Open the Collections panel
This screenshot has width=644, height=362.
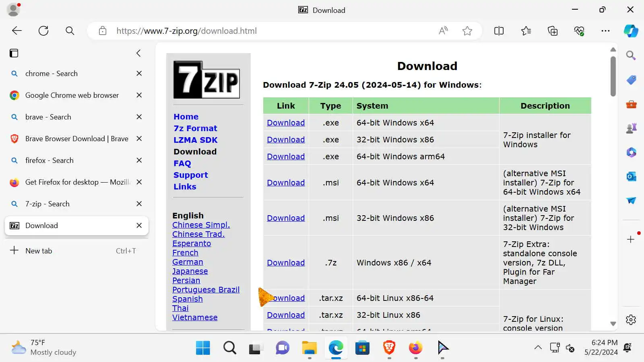[553, 31]
